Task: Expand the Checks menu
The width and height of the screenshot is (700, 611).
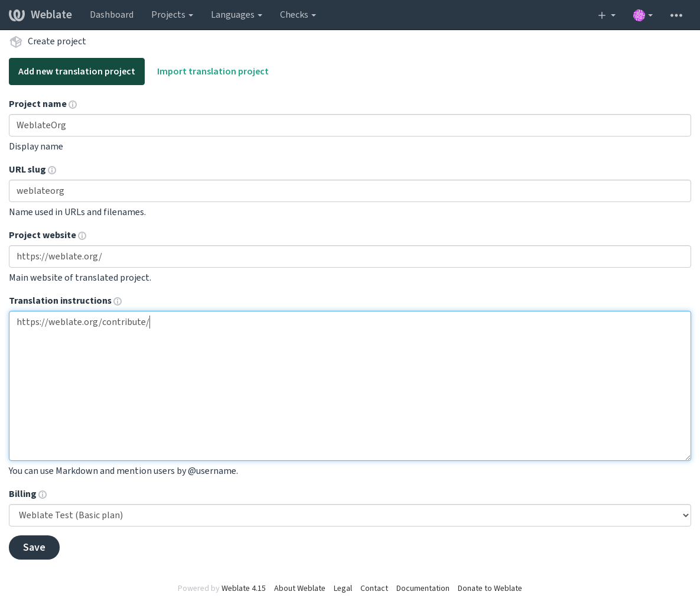Action: click(x=298, y=15)
